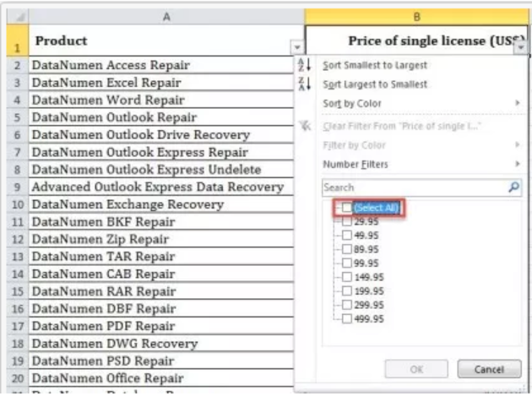Click the cell DataNumen CAB Repair
Image resolution: width=532 pixels, height=396 pixels.
tap(161, 274)
